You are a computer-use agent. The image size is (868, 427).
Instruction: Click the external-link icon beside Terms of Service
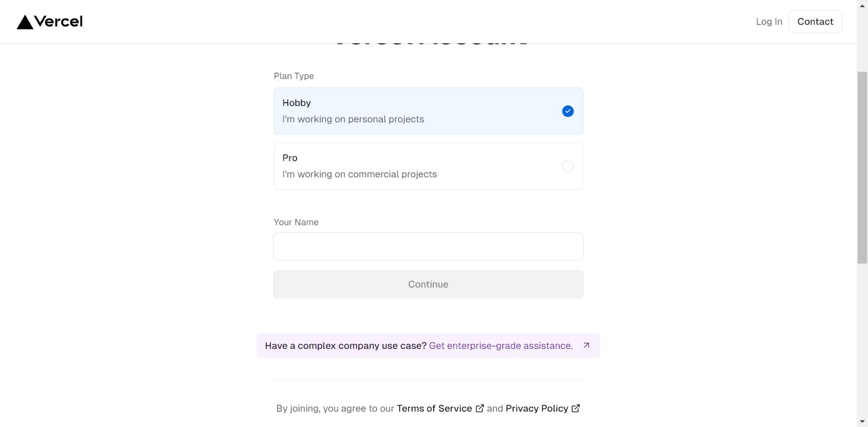coord(480,409)
